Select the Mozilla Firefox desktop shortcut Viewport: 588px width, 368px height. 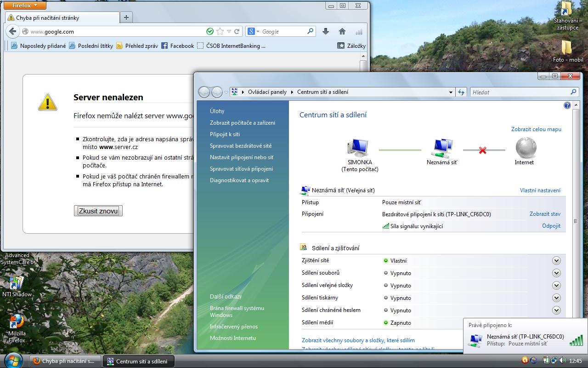pos(17,328)
